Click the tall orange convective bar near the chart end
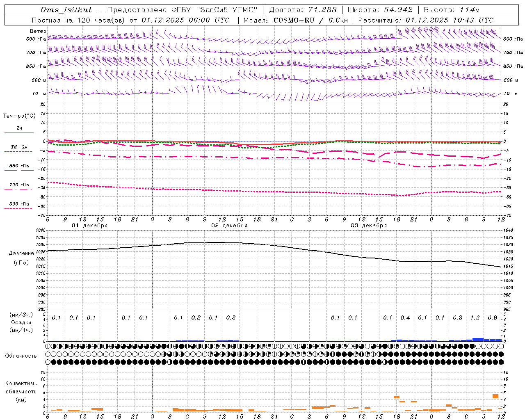525x420 pixels. [495, 396]
